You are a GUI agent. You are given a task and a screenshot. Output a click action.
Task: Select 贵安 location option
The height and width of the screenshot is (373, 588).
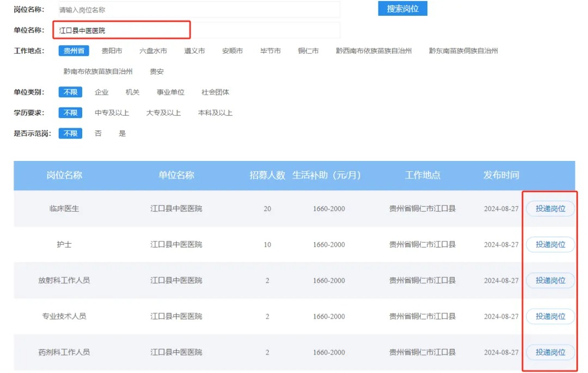157,72
